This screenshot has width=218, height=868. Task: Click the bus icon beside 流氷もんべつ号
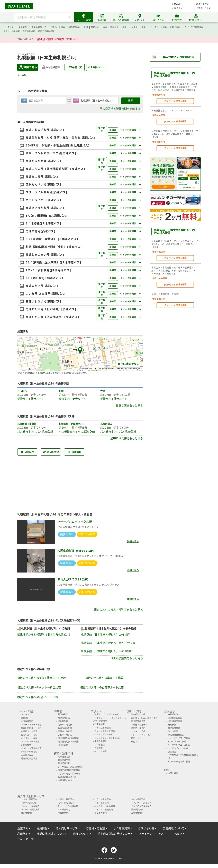pos(22,184)
